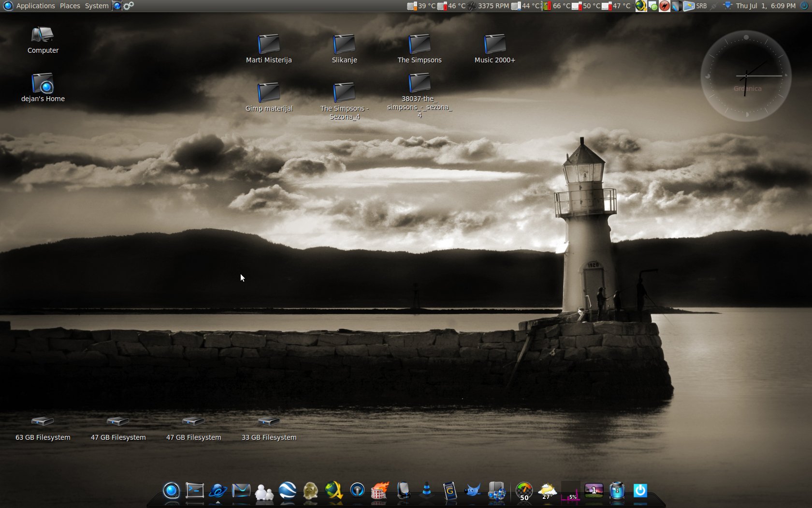Select the Music 2000+ folder
The height and width of the screenshot is (508, 812).
[494, 45]
